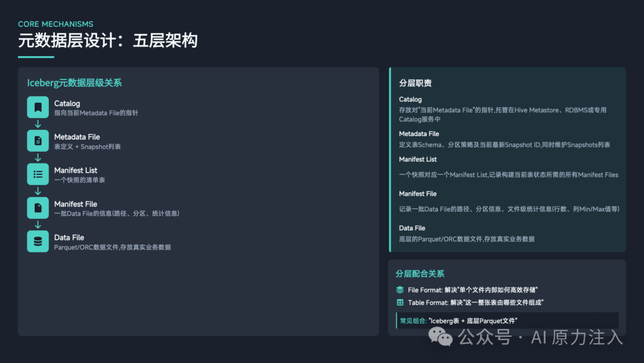The width and height of the screenshot is (644, 363).
Task: Click 'Manifest List' heading in the 分层职责 panel
Action: pyautogui.click(x=417, y=159)
